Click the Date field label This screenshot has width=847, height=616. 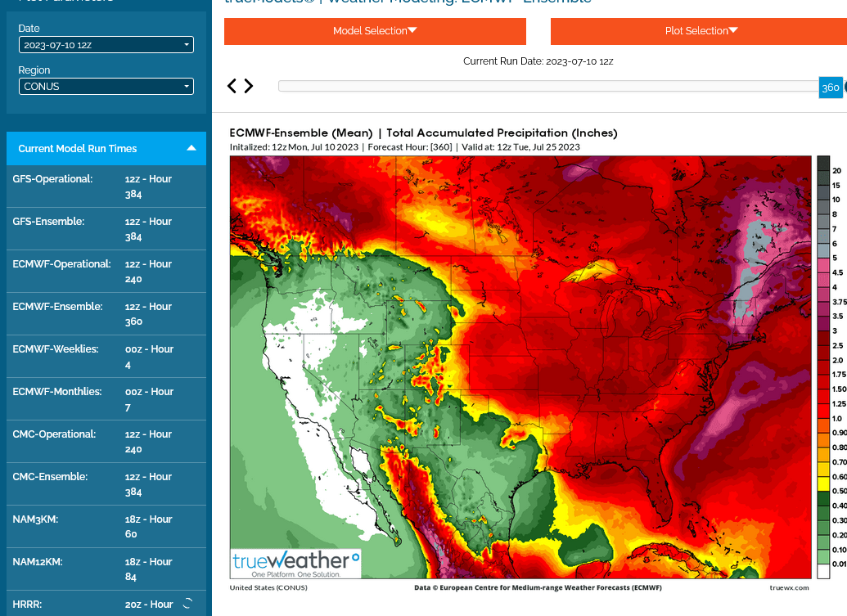point(29,28)
